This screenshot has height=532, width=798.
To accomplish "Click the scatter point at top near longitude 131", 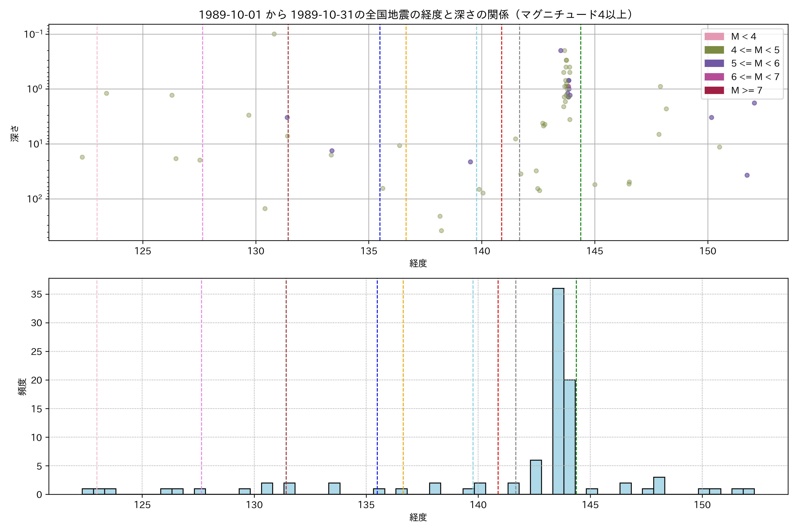I will point(274,34).
